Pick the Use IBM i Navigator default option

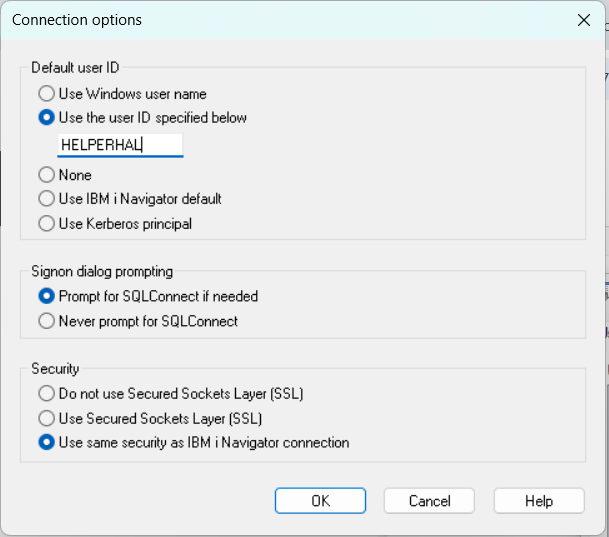46,199
